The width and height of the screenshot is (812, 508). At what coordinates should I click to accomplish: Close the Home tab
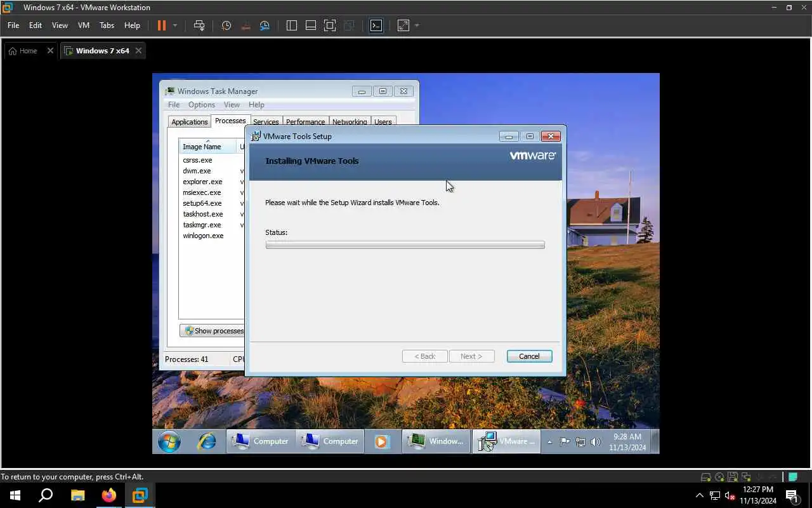pyautogui.click(x=50, y=51)
